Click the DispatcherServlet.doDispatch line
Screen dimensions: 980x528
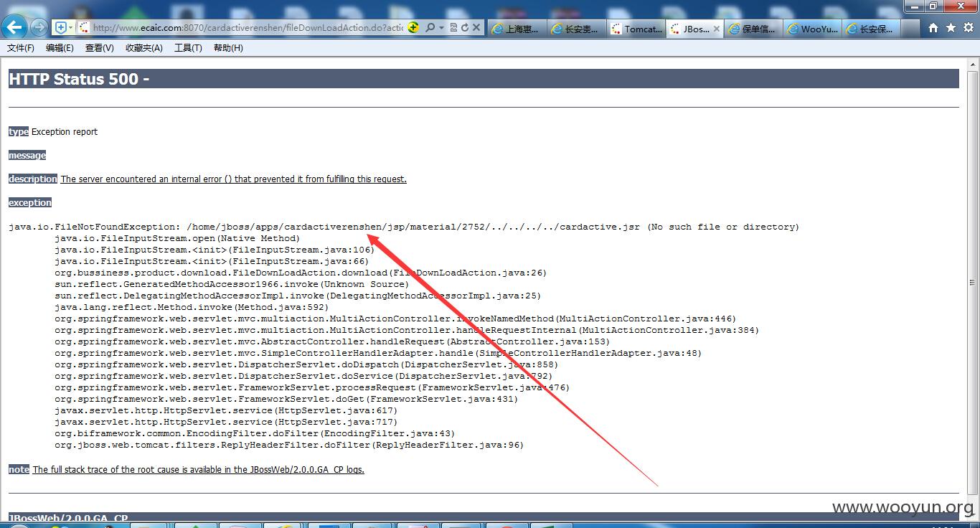coord(306,364)
